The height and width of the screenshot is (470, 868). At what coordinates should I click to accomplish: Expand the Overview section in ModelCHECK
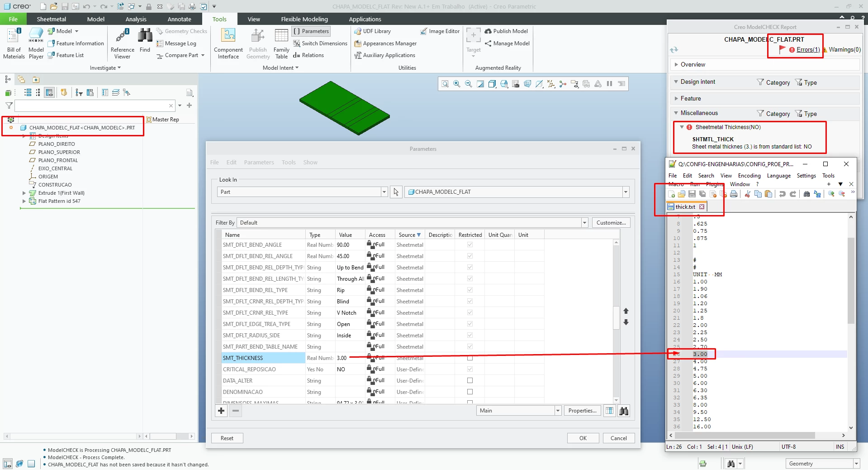[x=676, y=65]
